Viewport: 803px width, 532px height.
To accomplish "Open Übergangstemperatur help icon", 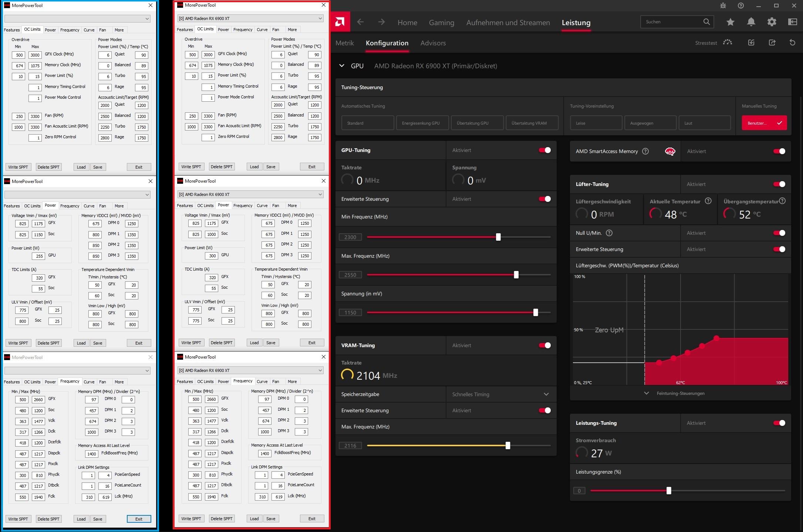I will tap(782, 201).
